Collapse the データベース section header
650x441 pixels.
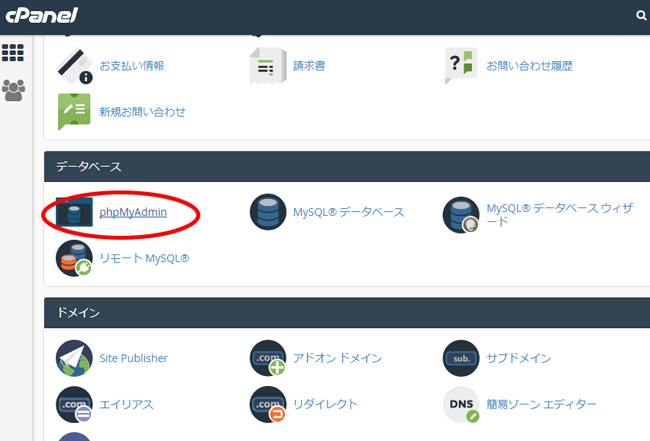coord(347,167)
